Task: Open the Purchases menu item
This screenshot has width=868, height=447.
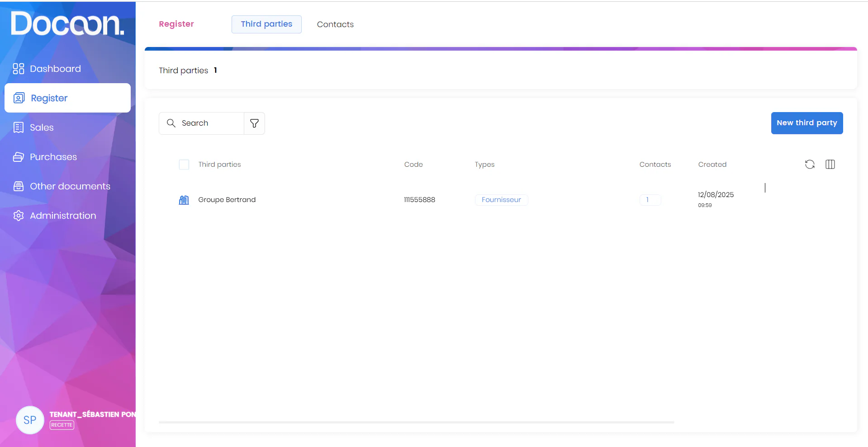Action: point(53,157)
